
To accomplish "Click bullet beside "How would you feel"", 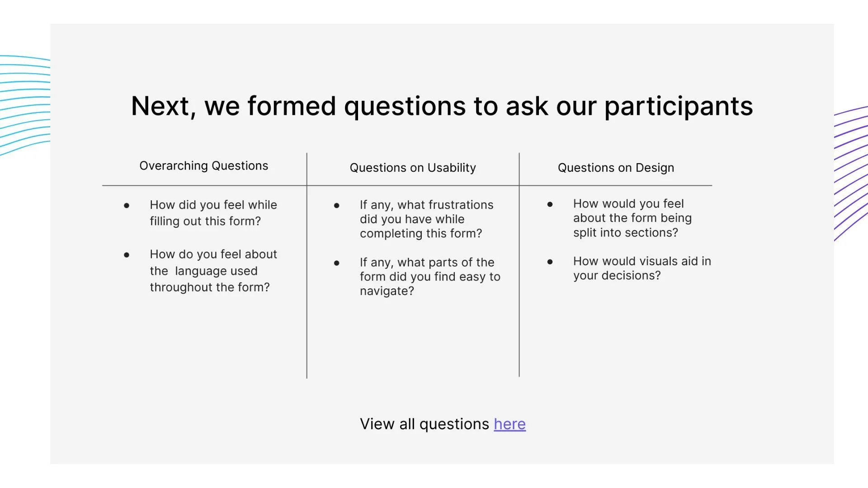I will 550,204.
